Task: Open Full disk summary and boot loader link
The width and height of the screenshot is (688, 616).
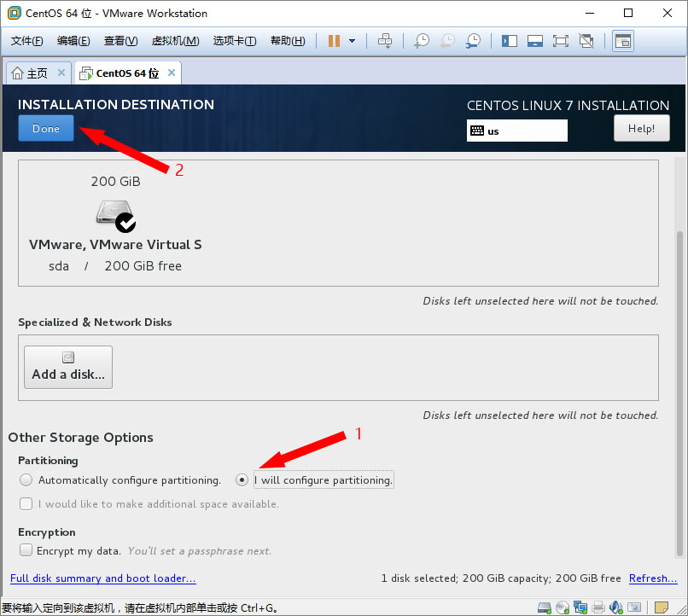Action: pyautogui.click(x=102, y=578)
